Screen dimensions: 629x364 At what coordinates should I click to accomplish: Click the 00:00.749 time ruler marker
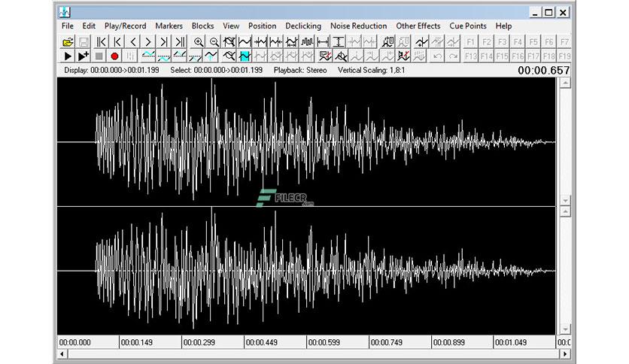(x=386, y=342)
